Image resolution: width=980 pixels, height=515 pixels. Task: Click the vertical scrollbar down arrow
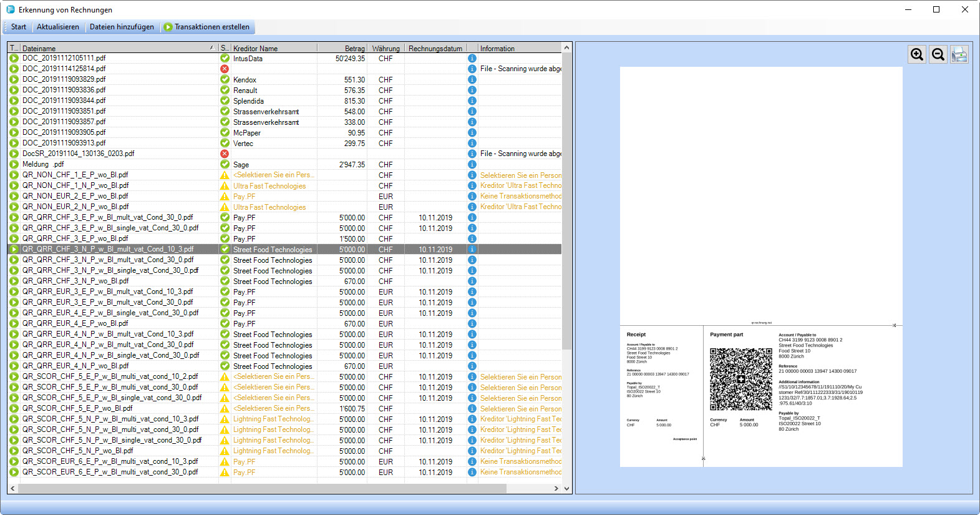[x=566, y=489]
